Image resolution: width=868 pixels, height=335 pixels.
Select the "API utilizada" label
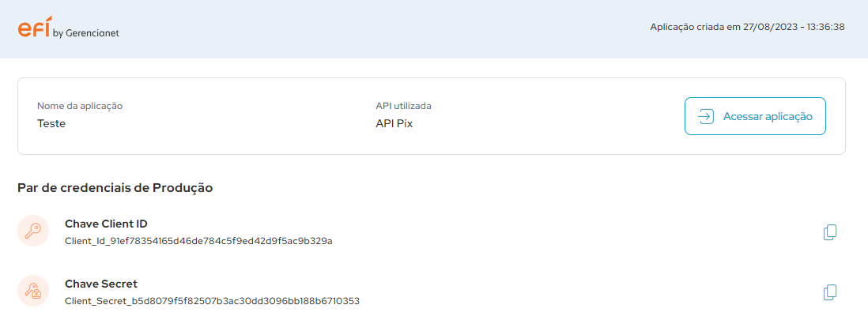[403, 106]
